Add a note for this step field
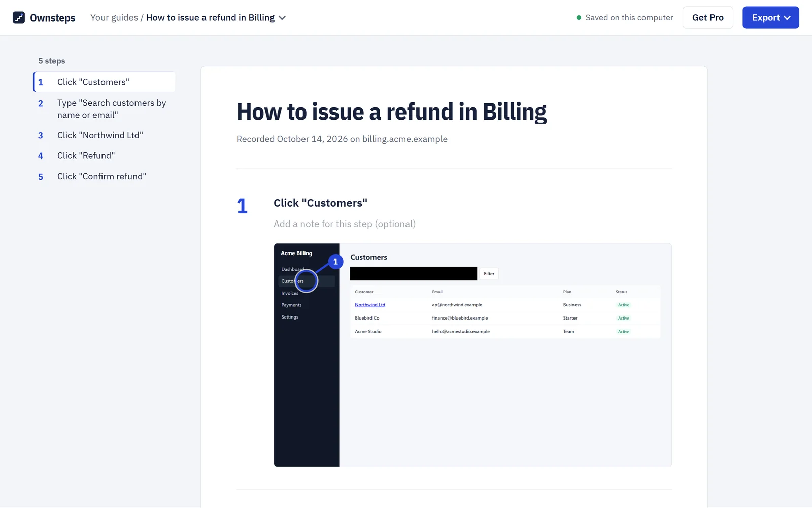Image resolution: width=812 pixels, height=508 pixels. click(345, 224)
